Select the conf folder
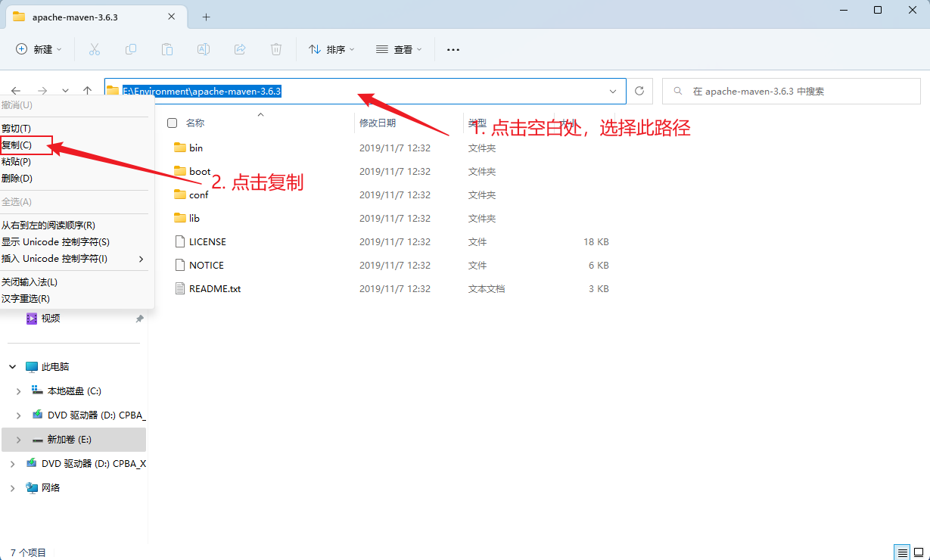Image resolution: width=930 pixels, height=560 pixels. coord(198,195)
